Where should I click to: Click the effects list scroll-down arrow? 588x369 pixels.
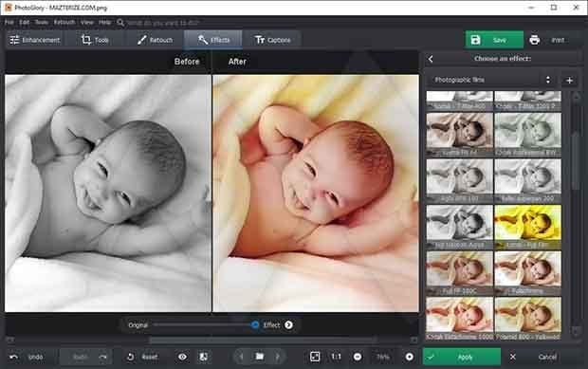tap(576, 331)
